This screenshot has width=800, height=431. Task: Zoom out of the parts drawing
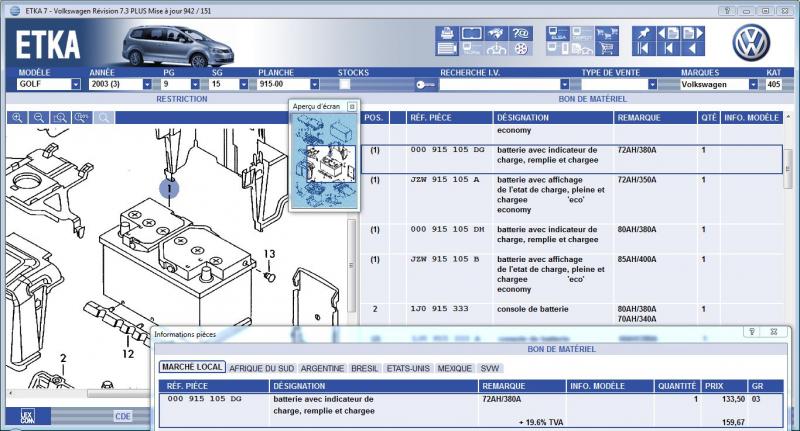(39, 118)
